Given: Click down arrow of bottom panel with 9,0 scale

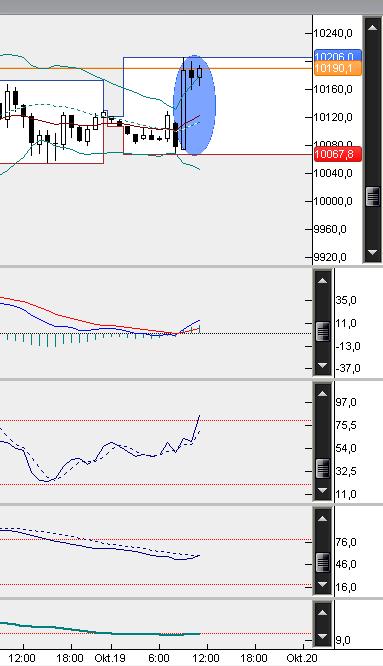Looking at the screenshot, I should pos(323,636).
